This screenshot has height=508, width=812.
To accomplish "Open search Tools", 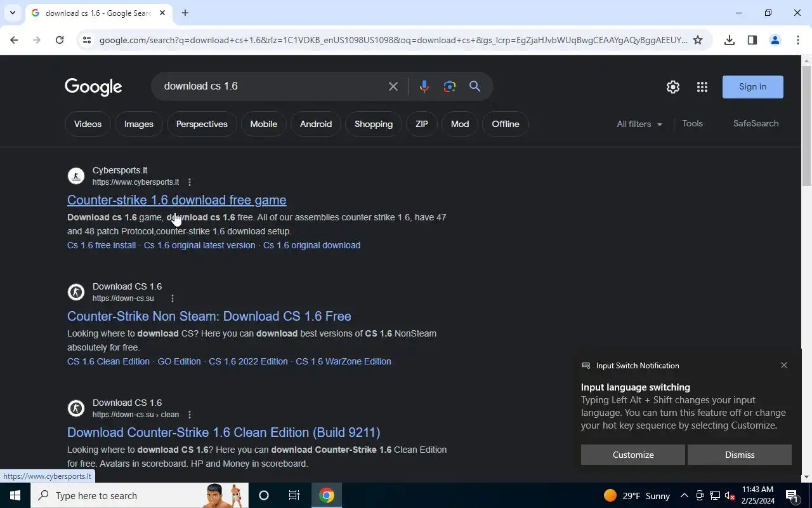I will (693, 123).
